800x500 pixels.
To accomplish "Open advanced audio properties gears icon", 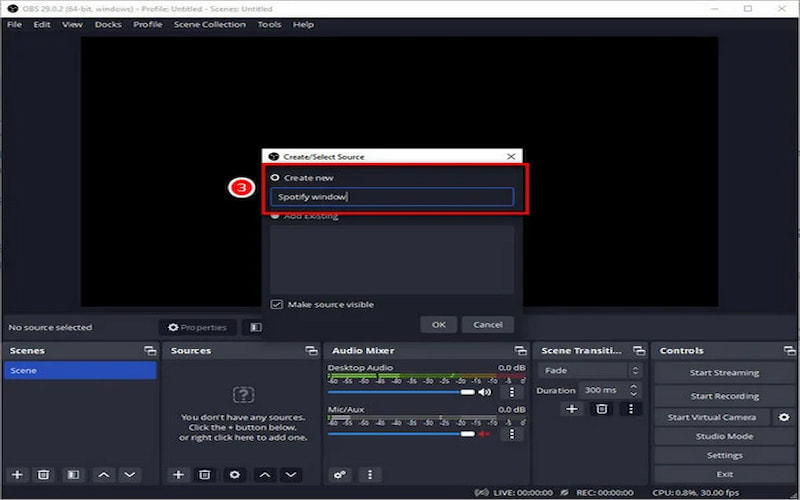I will [x=340, y=474].
